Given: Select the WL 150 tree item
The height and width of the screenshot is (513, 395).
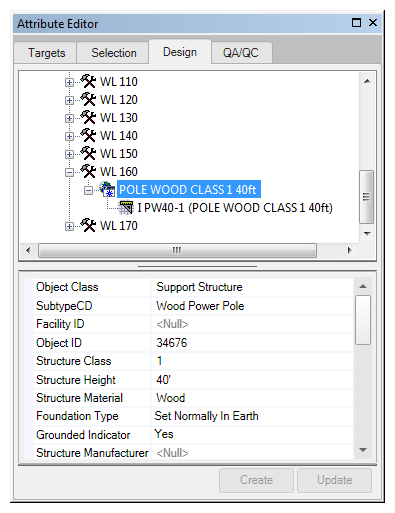Looking at the screenshot, I should click(119, 154).
